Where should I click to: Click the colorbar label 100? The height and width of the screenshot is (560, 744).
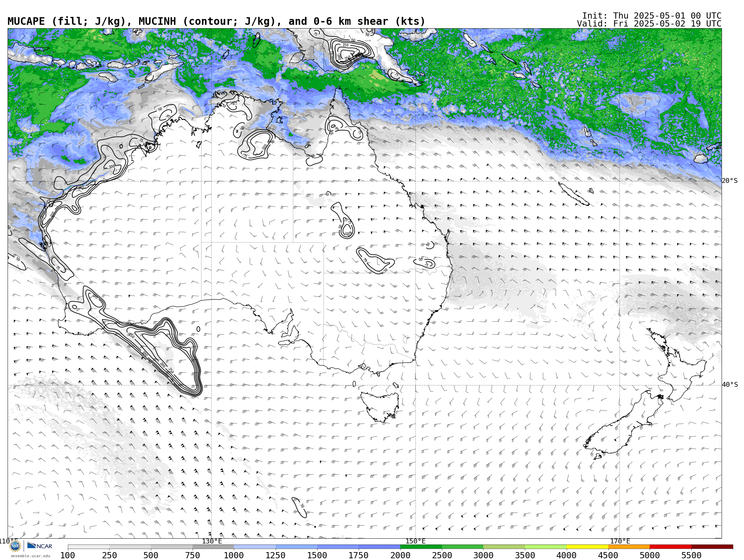pos(68,555)
